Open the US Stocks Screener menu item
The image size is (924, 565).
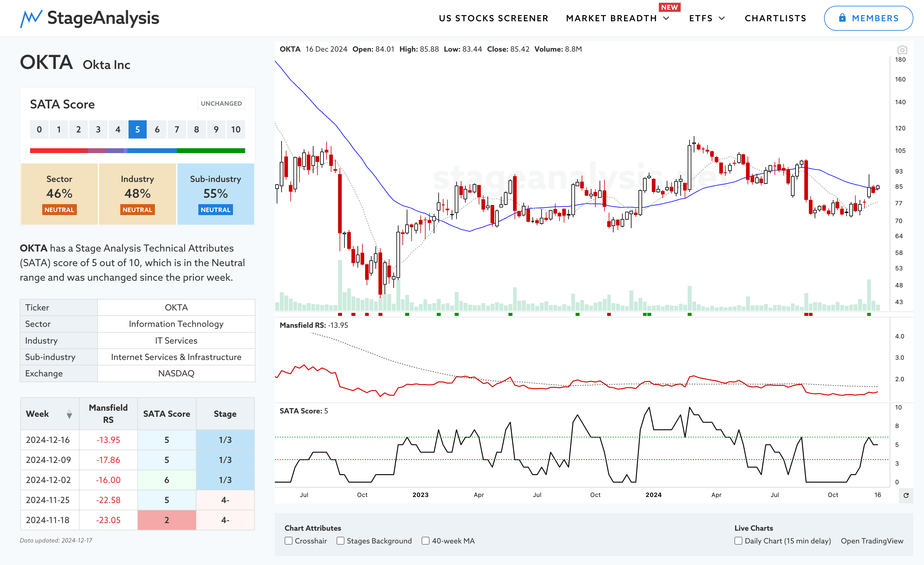pos(494,18)
